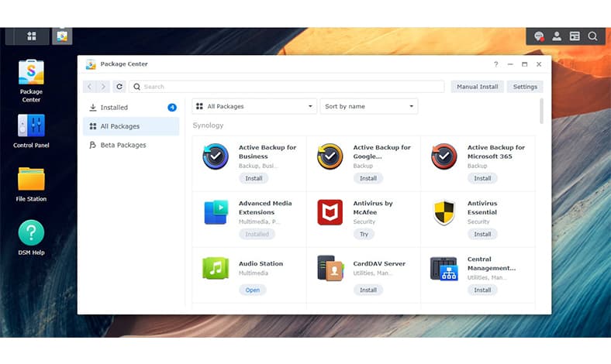Install Active Backup for Google

click(x=368, y=178)
